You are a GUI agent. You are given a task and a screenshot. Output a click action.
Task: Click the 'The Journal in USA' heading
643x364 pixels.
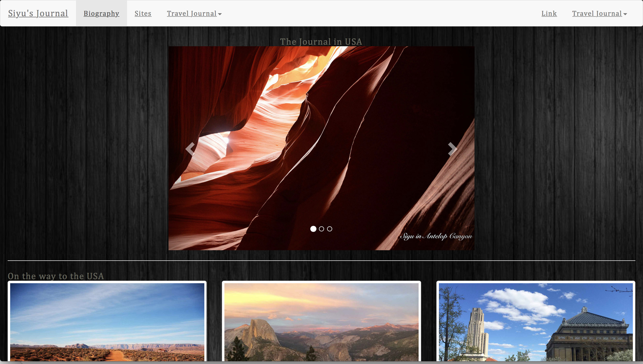[321, 42]
